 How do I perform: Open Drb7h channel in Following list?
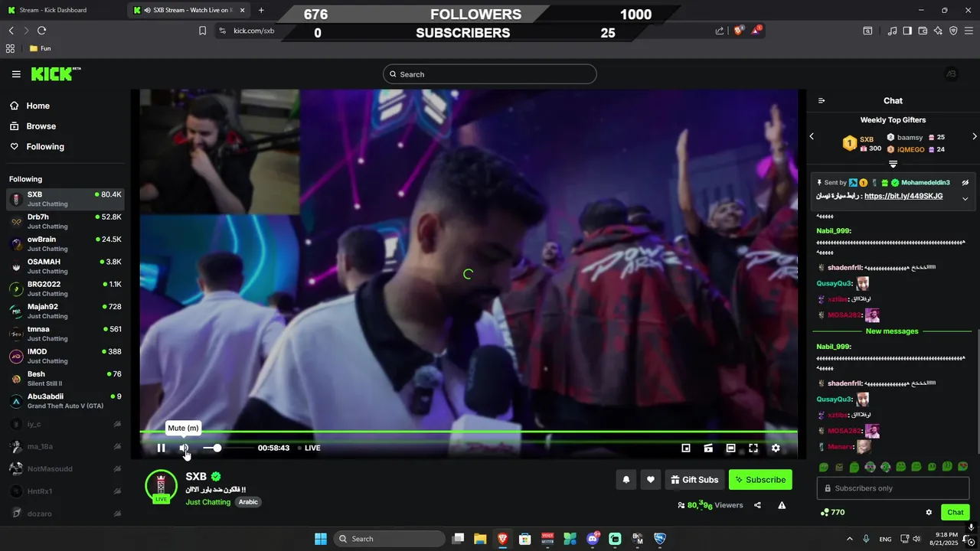pyautogui.click(x=66, y=221)
